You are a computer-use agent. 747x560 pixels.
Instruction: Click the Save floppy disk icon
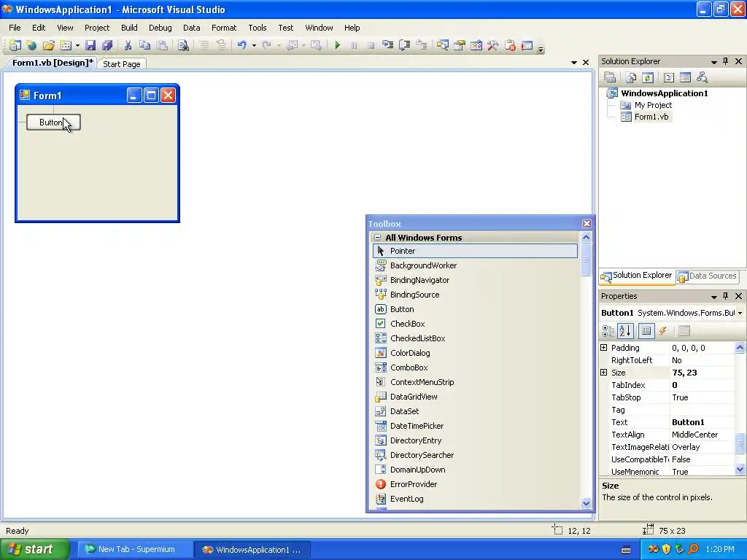90,45
